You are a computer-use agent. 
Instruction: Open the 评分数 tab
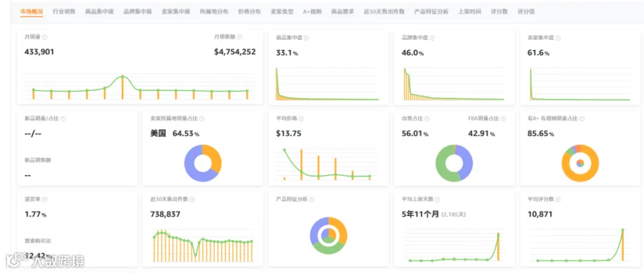click(499, 12)
